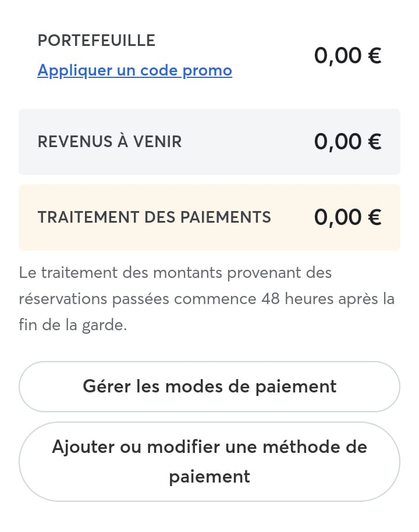This screenshot has height=532, width=419.
Task: Click the Traitement des paiements amount
Action: pos(347,217)
